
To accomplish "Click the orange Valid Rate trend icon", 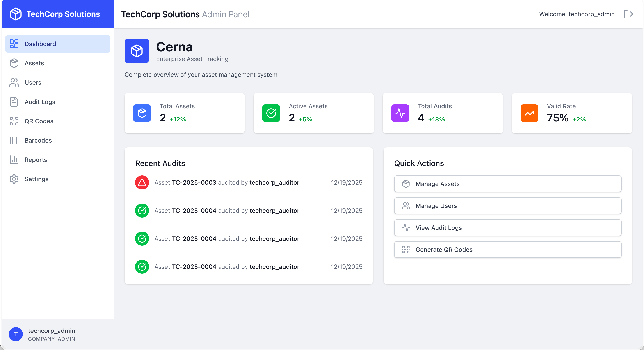I will click(x=529, y=113).
